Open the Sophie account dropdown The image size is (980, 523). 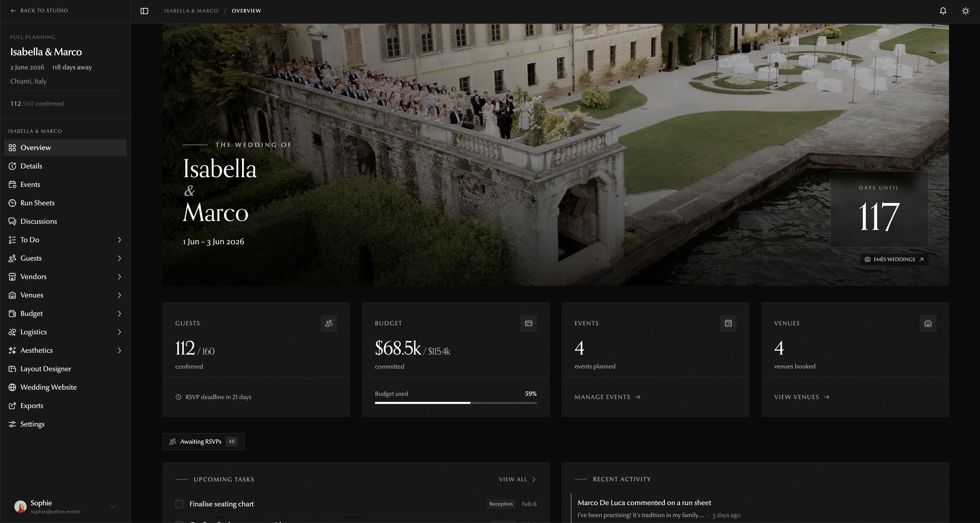[x=113, y=507]
